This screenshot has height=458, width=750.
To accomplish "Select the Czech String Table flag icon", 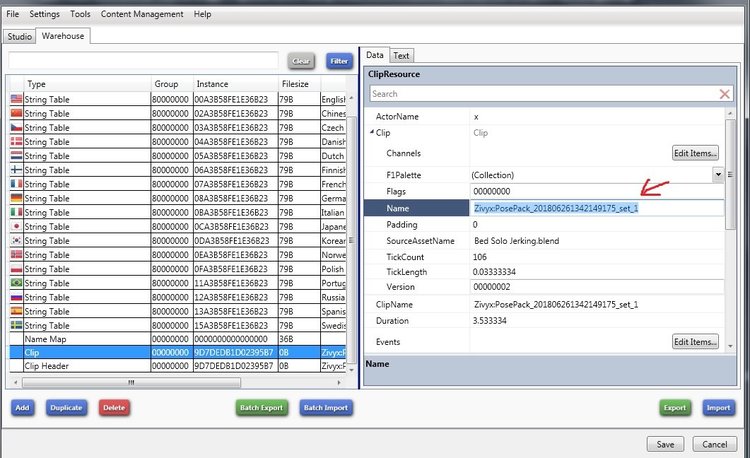I will [x=16, y=128].
